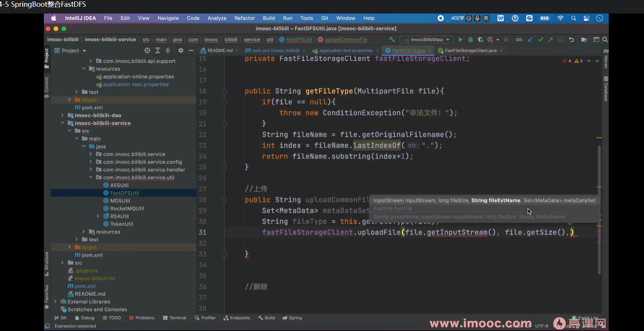644x331 pixels.
Task: Open Search Everywhere via the toolbar magnifier
Action: pyautogui.click(x=605, y=39)
